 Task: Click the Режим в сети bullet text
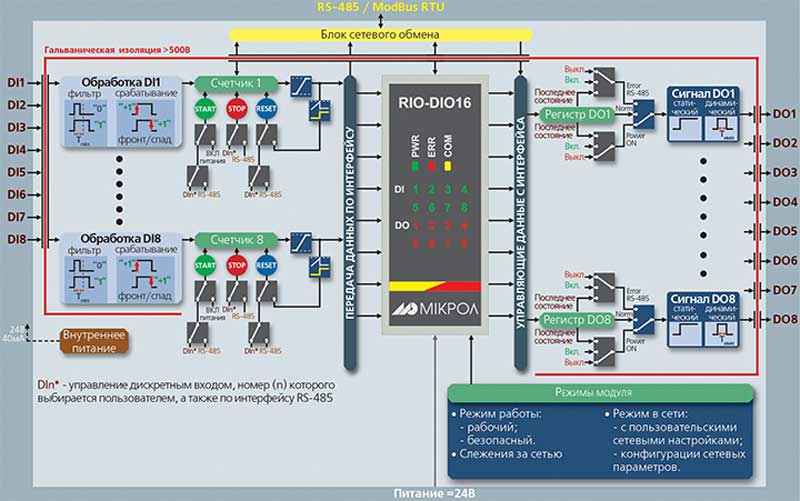point(649,414)
